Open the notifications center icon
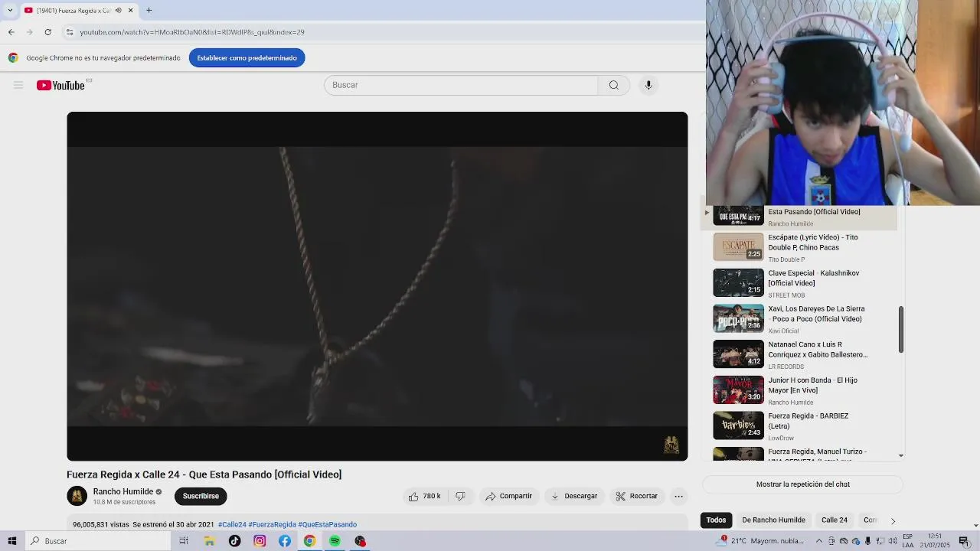Screen dimensions: 980x551 tap(964, 541)
